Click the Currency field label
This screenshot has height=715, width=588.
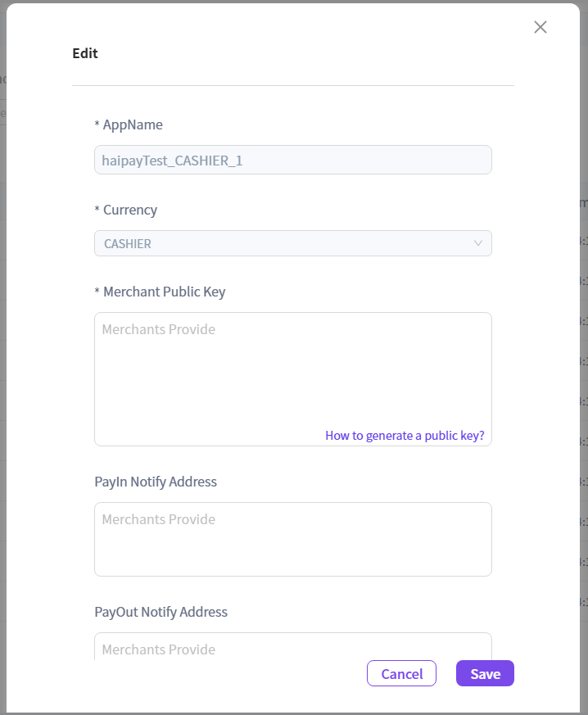coord(130,210)
